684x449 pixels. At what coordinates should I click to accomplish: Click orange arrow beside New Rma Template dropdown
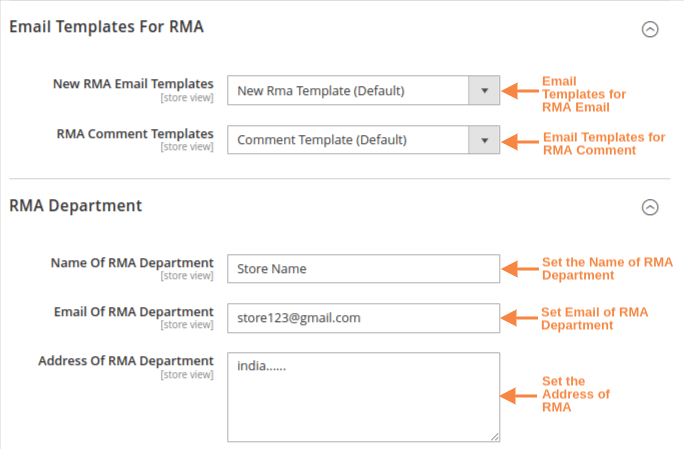point(518,91)
